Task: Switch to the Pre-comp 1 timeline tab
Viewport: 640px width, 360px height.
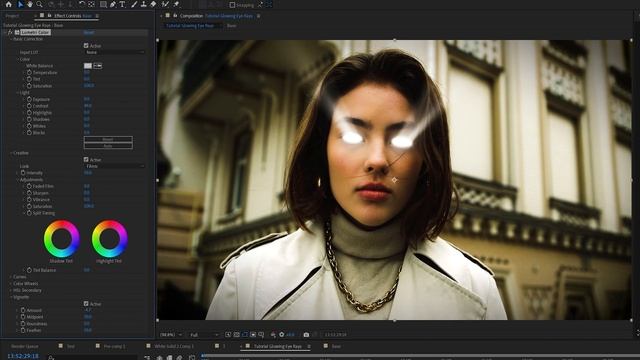Action: pyautogui.click(x=114, y=346)
